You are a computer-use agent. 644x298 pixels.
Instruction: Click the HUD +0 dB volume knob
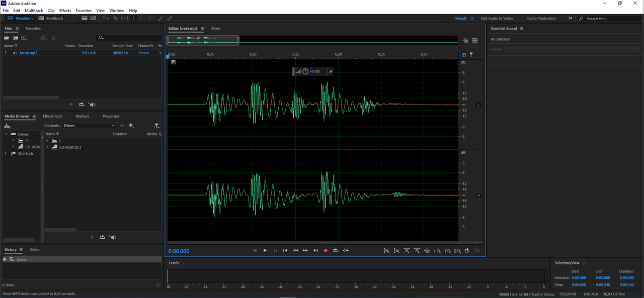click(305, 71)
